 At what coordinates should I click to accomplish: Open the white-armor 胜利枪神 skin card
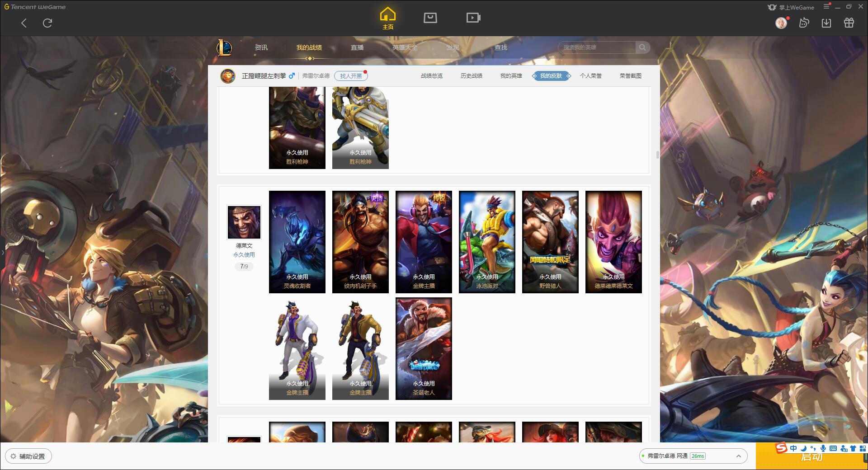360,128
